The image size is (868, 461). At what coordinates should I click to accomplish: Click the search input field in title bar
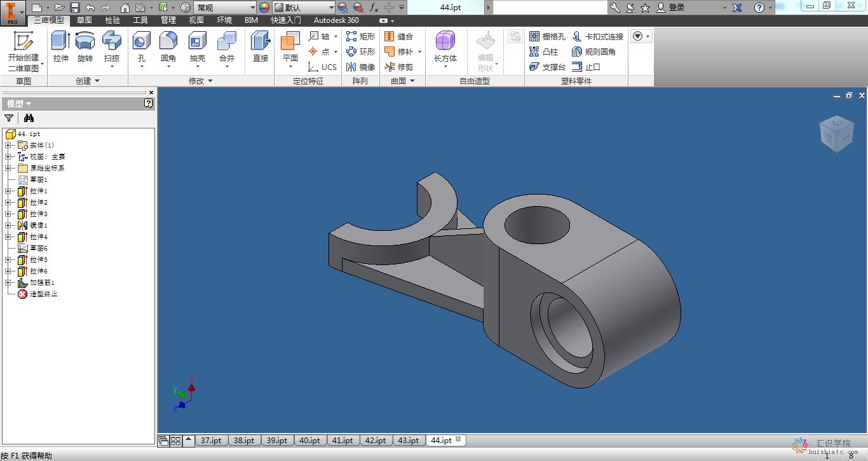[550, 8]
